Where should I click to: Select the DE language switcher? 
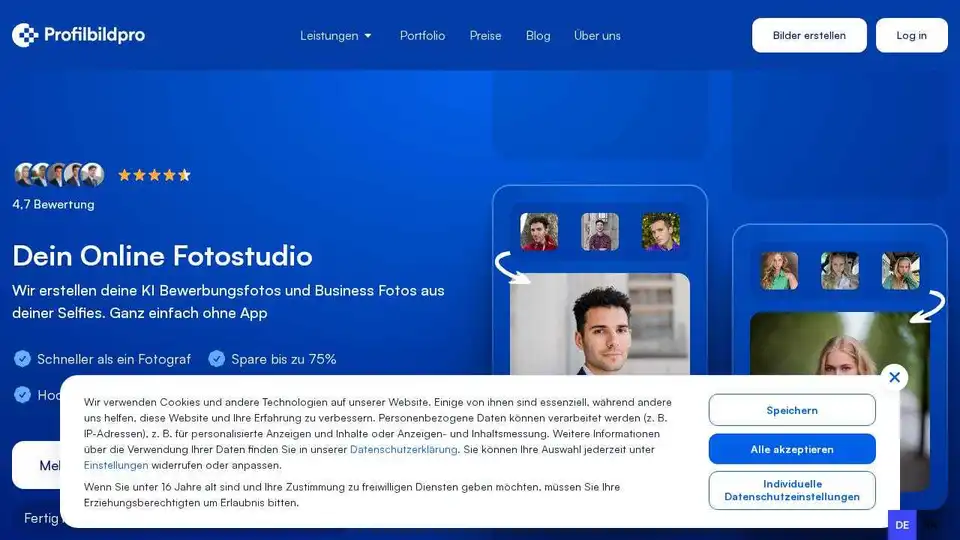pyautogui.click(x=902, y=525)
